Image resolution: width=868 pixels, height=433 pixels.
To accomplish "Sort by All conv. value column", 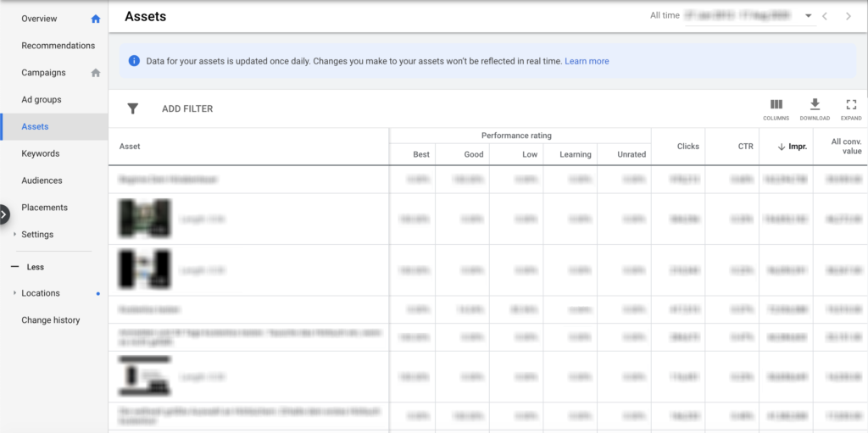I will tap(847, 147).
